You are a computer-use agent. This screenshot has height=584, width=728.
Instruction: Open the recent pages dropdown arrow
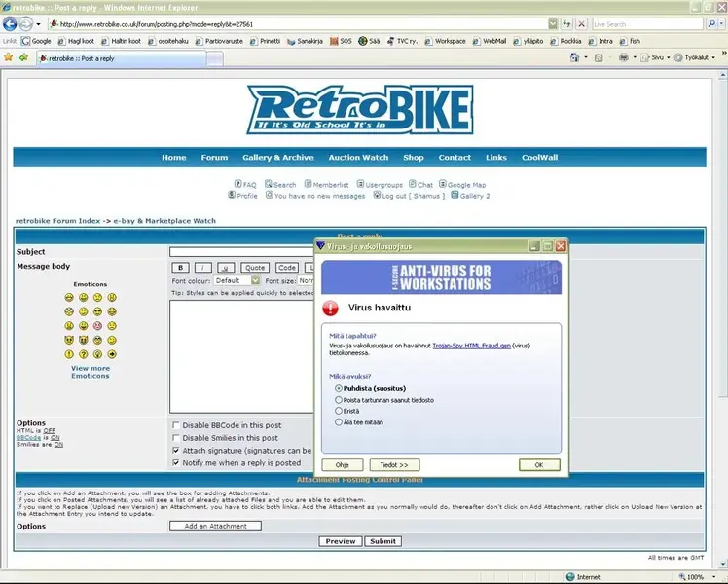tap(38, 24)
